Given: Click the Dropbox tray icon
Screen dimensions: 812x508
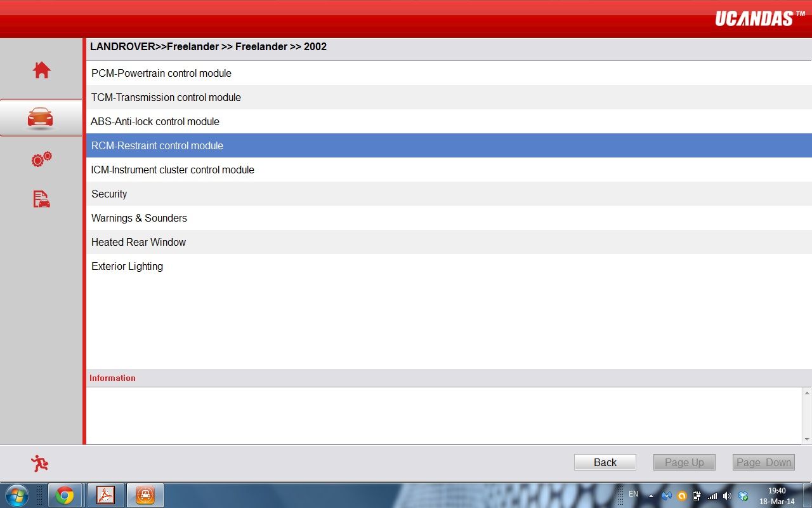Looking at the screenshot, I should point(743,496).
